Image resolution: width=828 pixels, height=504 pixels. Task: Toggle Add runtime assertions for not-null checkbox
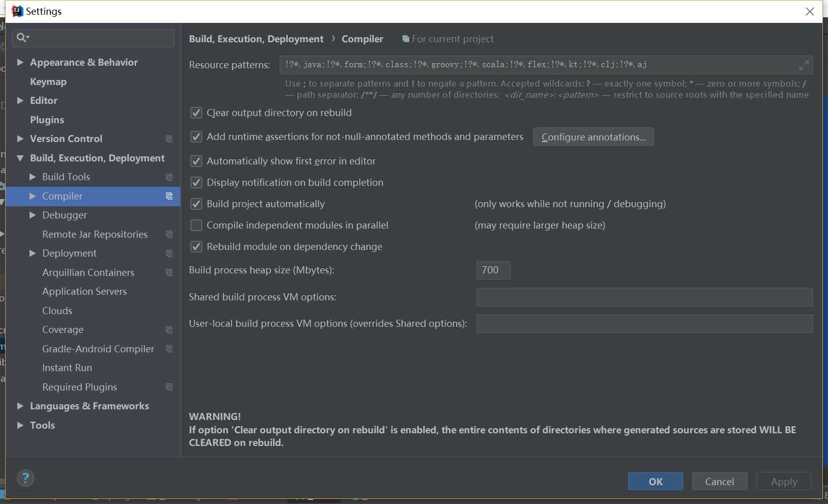(196, 137)
